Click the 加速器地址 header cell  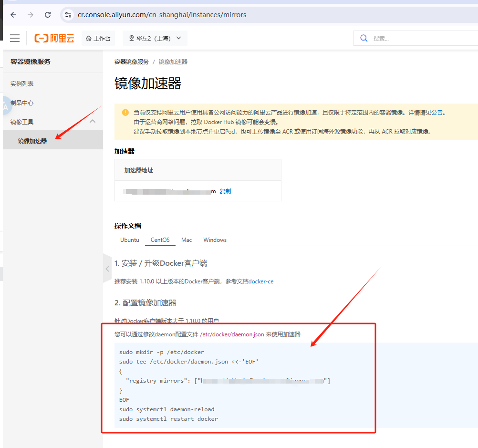(198, 170)
